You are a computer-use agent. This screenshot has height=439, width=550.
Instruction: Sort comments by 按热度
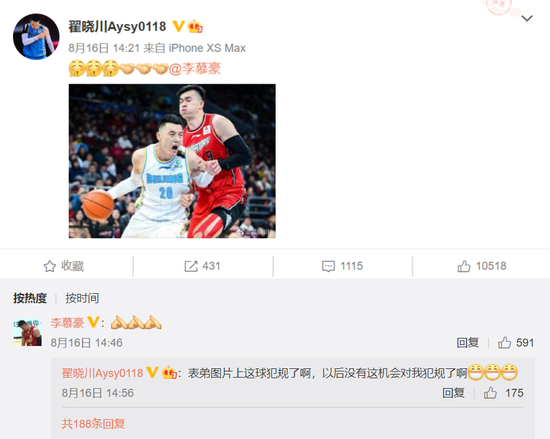[30, 298]
